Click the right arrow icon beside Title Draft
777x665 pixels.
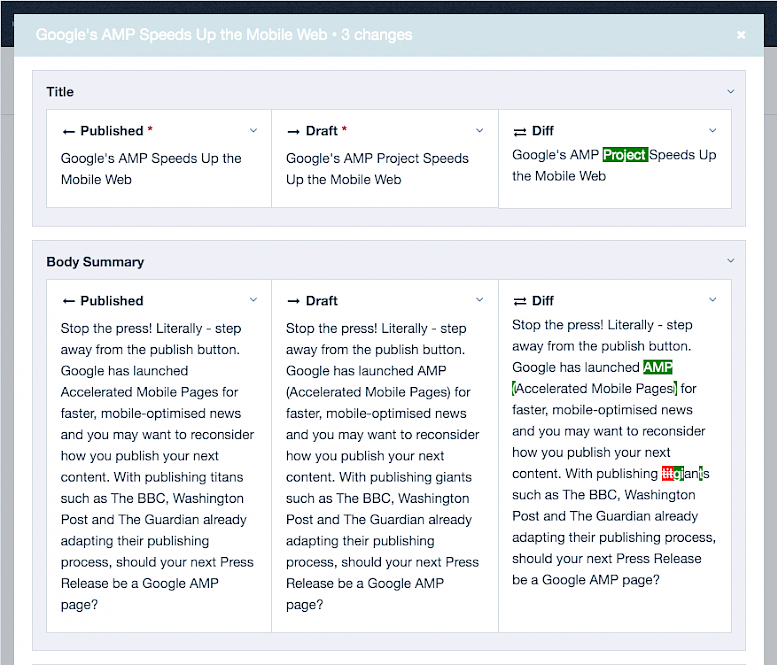click(x=293, y=131)
